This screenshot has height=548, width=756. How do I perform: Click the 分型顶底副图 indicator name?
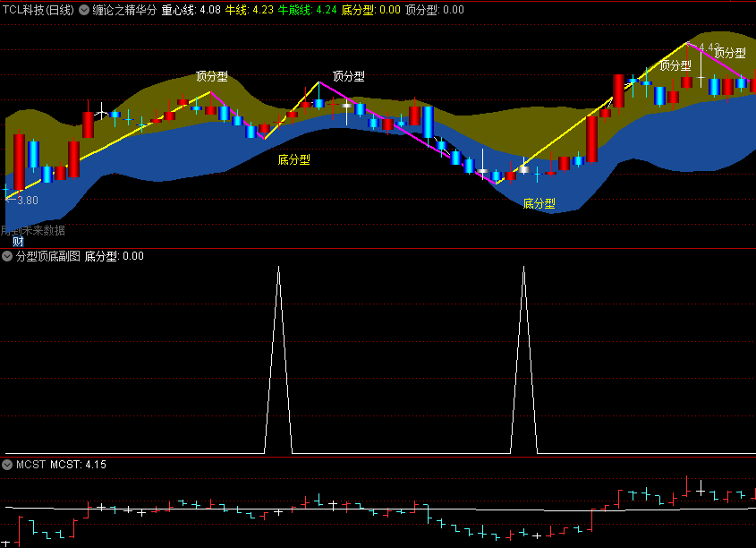(48, 256)
